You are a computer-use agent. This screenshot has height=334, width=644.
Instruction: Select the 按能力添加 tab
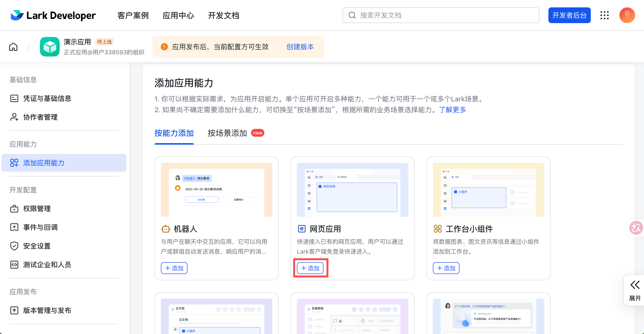(174, 133)
